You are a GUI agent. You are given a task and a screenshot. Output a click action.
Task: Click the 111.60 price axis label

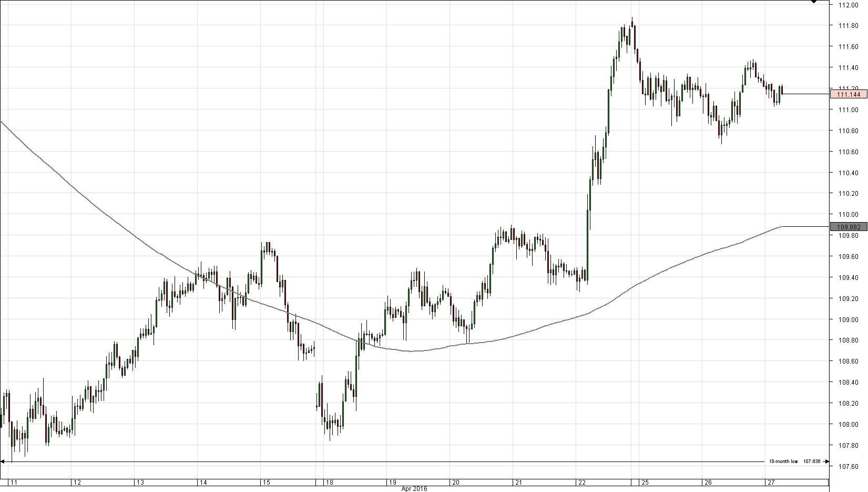(x=849, y=47)
